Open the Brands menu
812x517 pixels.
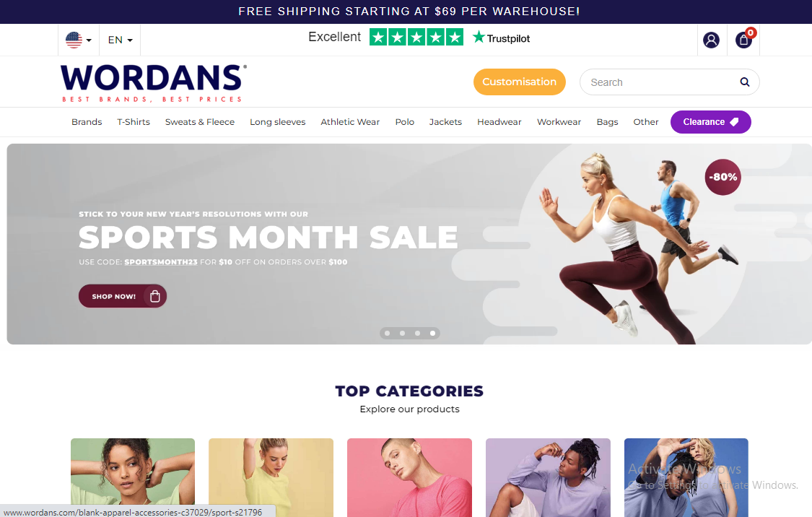87,122
